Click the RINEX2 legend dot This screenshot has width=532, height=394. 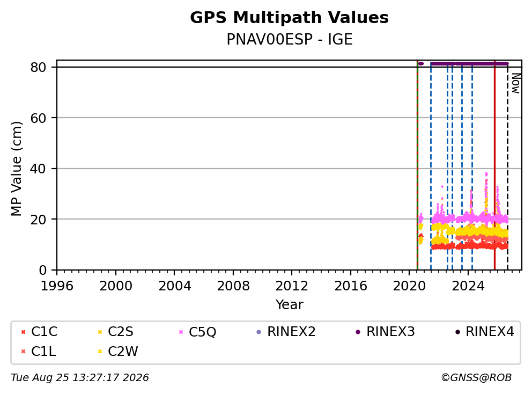tap(259, 332)
